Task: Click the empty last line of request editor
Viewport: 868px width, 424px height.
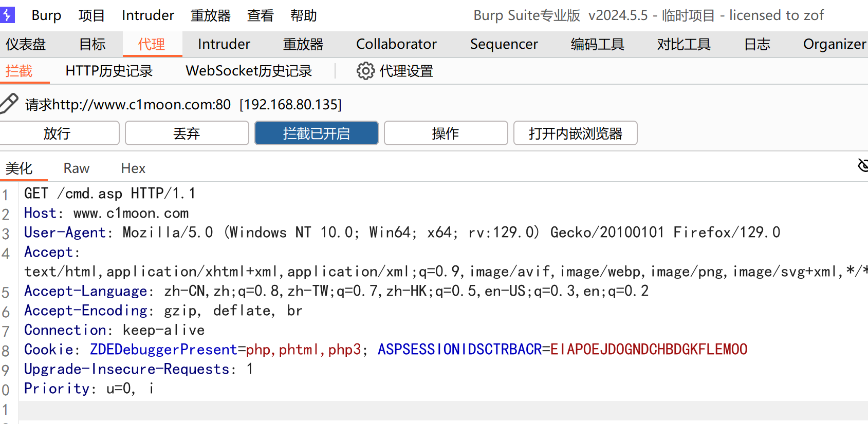Action: tap(443, 410)
